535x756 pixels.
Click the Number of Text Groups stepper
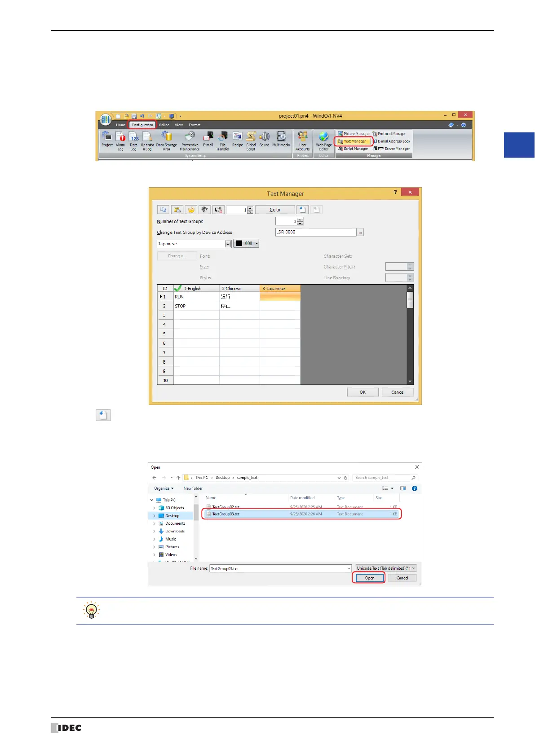[x=300, y=221]
